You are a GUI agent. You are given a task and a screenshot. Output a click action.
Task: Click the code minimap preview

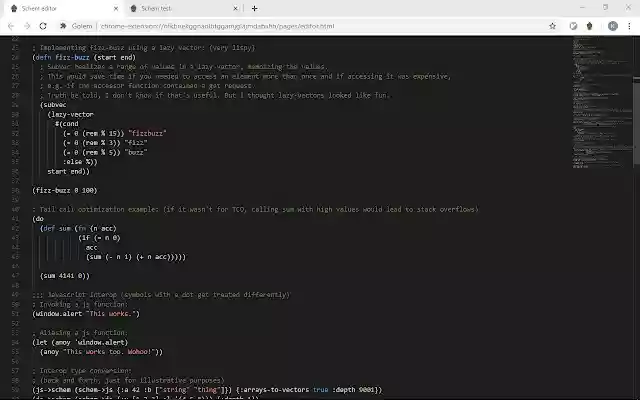pos(602,102)
